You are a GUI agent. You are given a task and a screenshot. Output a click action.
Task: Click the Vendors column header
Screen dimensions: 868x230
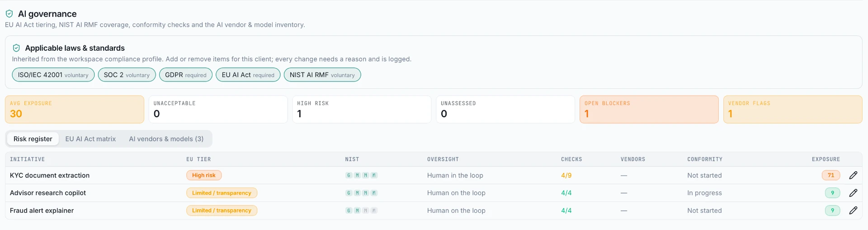click(x=633, y=159)
